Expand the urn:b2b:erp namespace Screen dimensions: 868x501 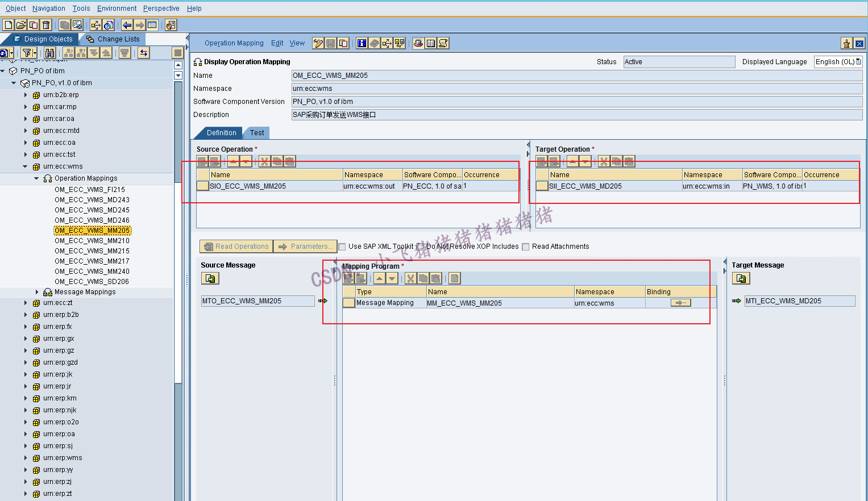click(x=26, y=95)
